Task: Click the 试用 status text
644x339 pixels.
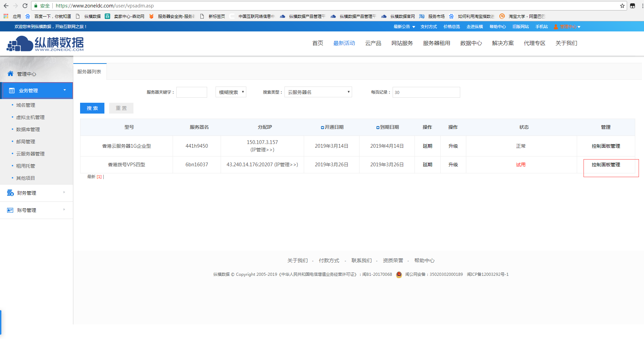Action: point(521,165)
